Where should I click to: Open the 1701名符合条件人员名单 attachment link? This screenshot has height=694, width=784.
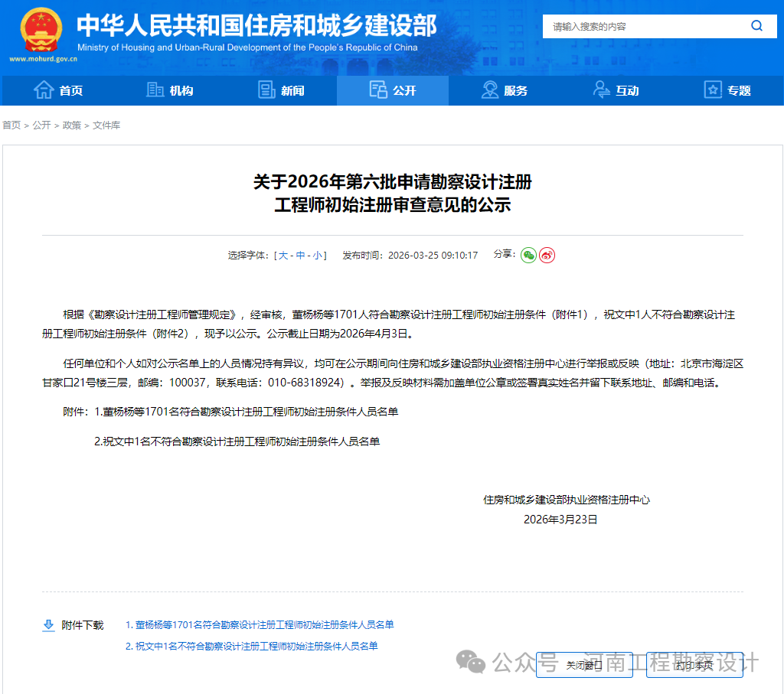coord(260,624)
